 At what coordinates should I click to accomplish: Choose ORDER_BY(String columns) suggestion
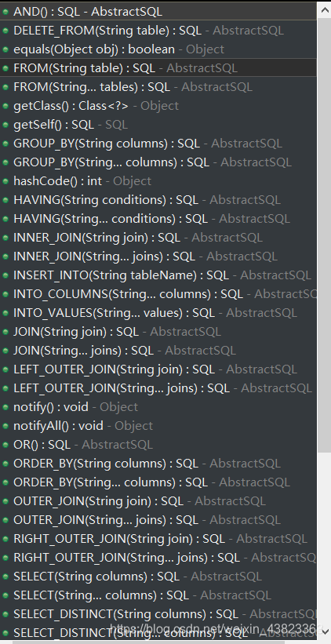coord(158,464)
